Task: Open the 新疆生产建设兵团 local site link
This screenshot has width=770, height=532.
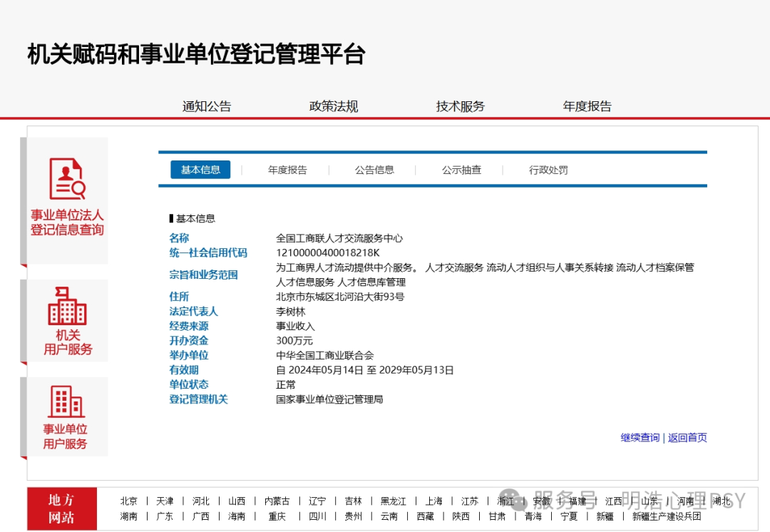Action: pyautogui.click(x=667, y=516)
